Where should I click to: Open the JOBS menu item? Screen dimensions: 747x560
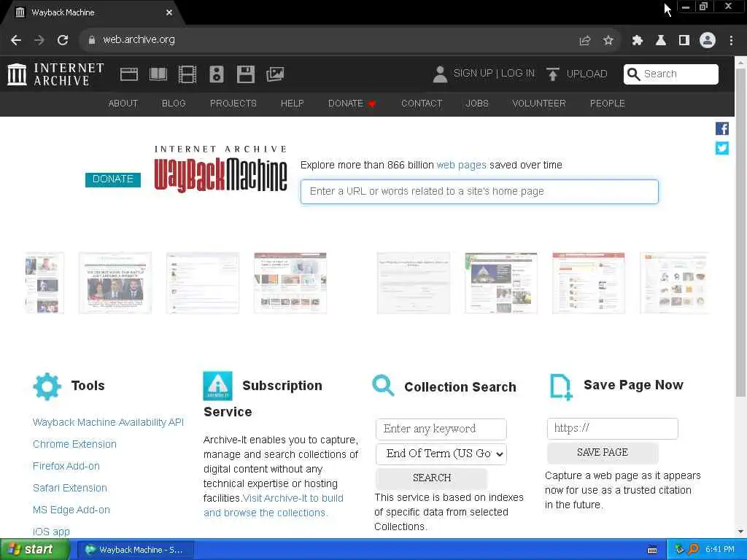coord(477,104)
